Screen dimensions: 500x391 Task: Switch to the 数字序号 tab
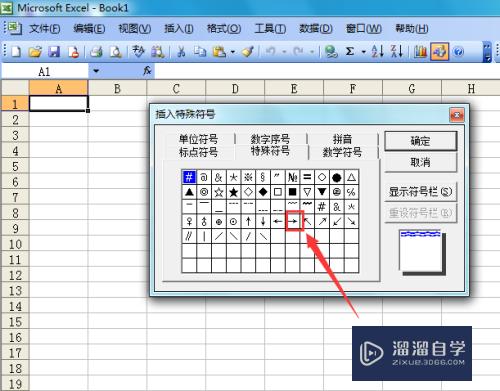pyautogui.click(x=270, y=138)
